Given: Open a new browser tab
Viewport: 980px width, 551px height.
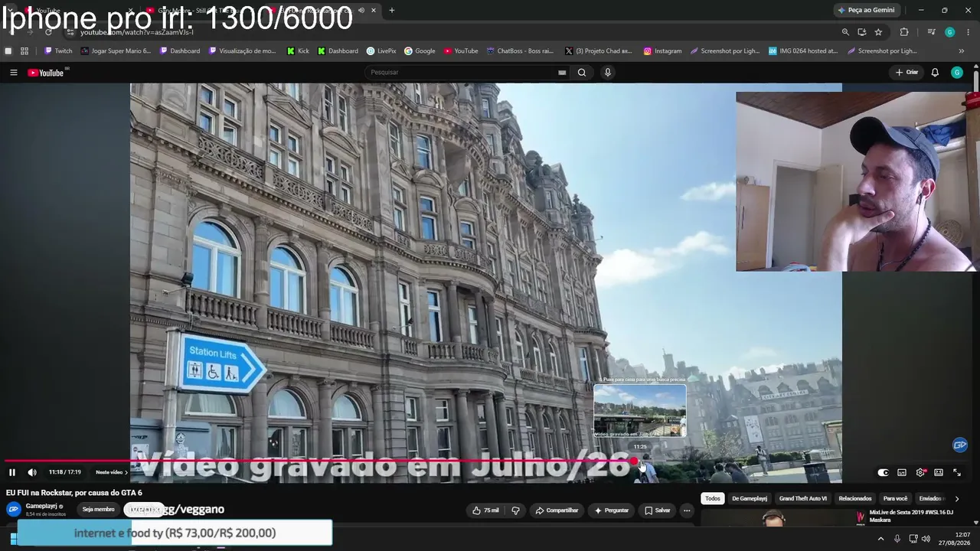Looking at the screenshot, I should (392, 10).
